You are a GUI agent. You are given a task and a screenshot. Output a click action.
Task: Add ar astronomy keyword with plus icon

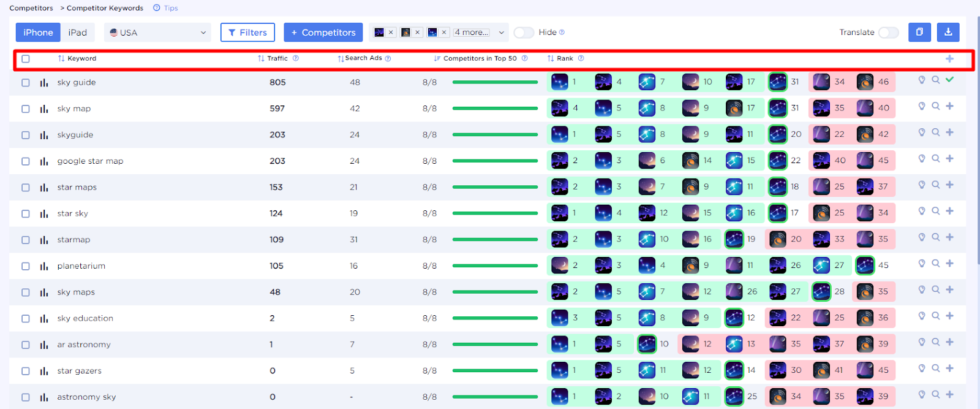tap(949, 342)
